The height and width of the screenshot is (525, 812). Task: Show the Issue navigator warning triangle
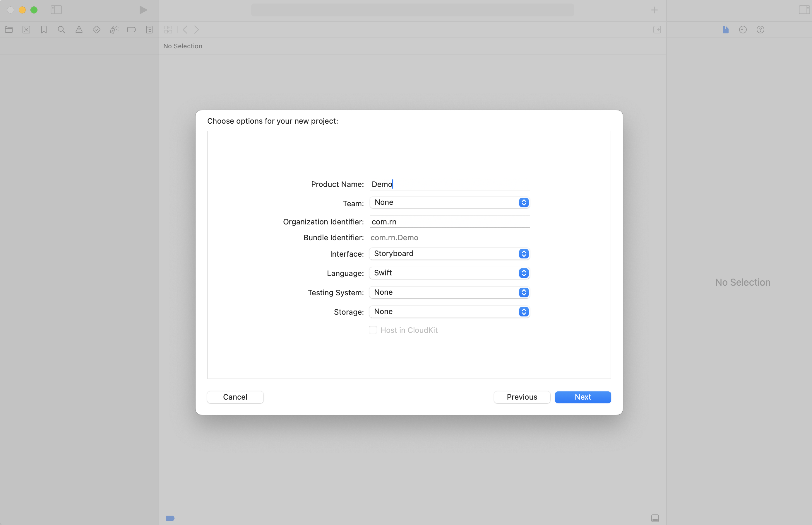(79, 30)
